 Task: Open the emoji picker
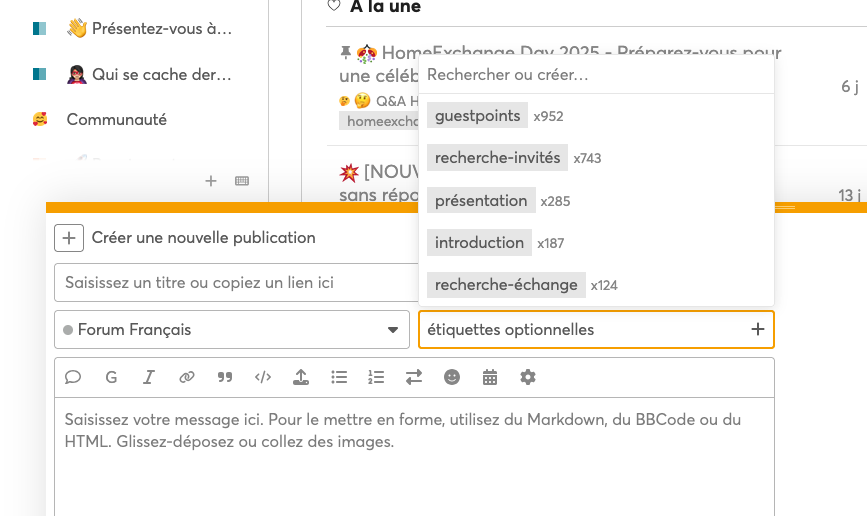[x=452, y=377]
